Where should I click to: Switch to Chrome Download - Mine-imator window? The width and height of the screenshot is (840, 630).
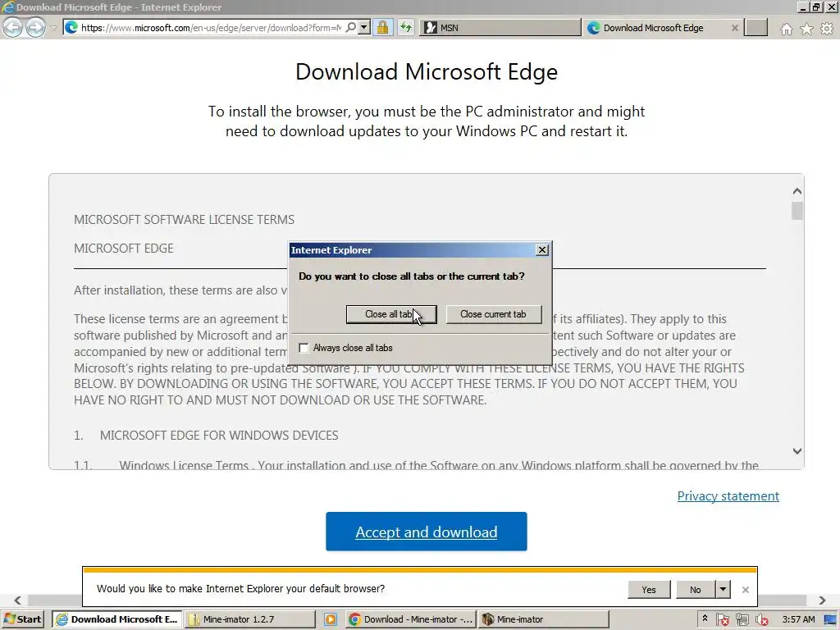(411, 619)
